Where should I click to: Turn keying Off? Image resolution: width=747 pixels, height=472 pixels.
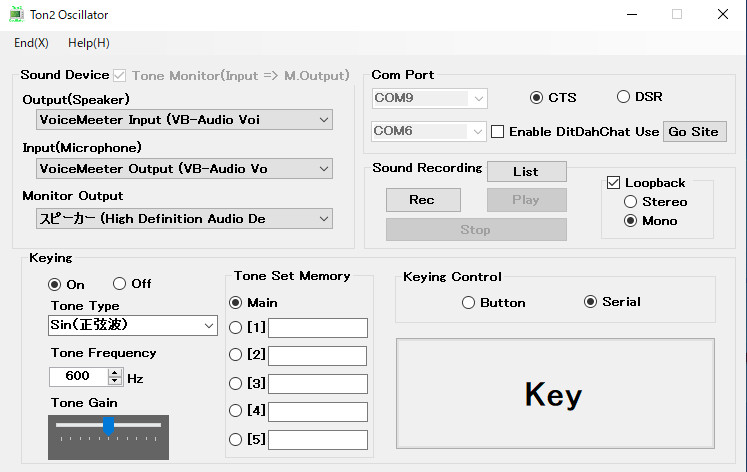click(x=119, y=283)
